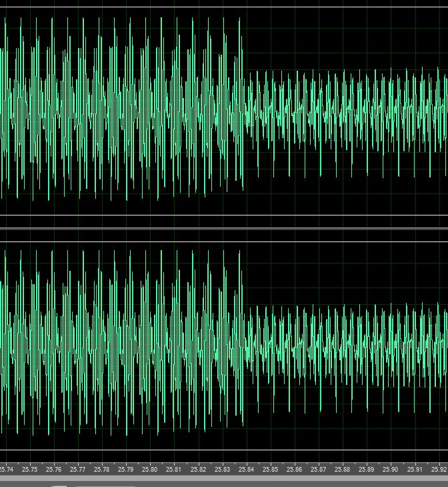The height and width of the screenshot is (487, 448).
Task: Click the 25.85 mark on the time ruler
Action: [271, 469]
